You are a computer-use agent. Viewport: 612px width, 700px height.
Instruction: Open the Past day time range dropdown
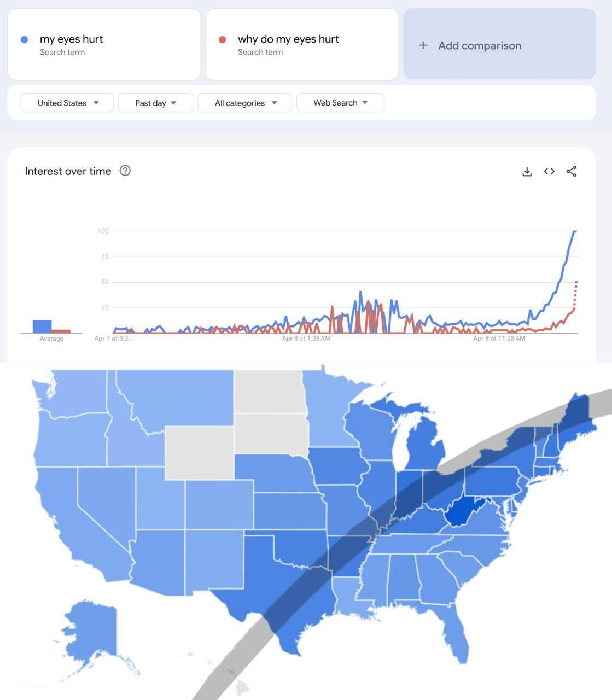[155, 103]
